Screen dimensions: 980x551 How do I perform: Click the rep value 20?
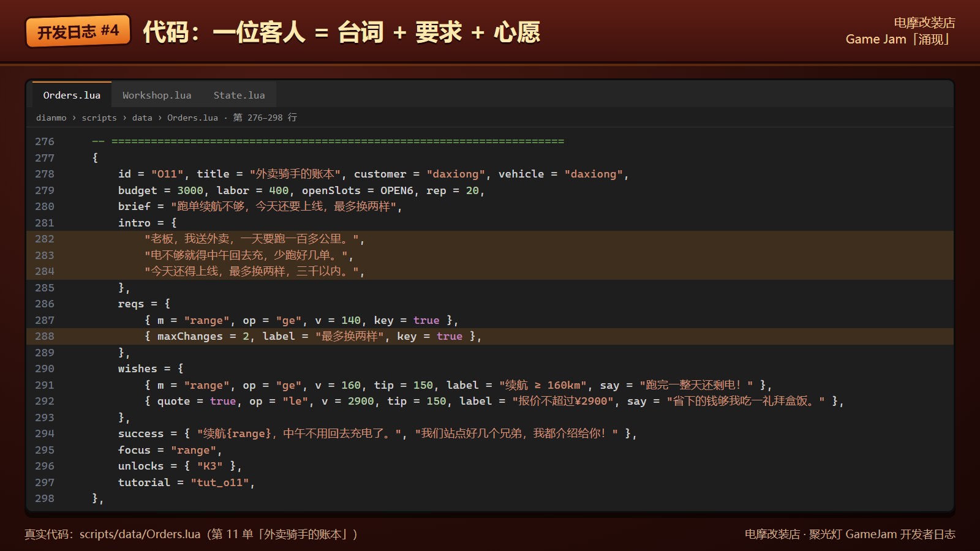point(472,190)
